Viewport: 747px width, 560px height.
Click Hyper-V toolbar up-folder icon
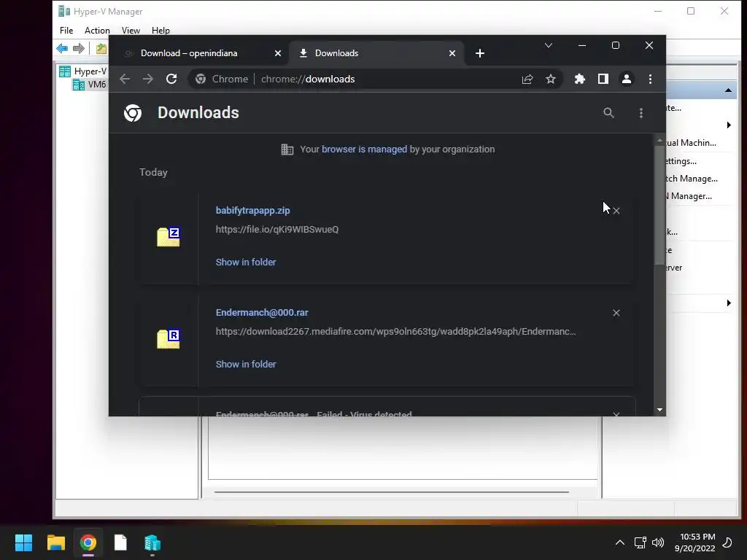pyautogui.click(x=101, y=48)
